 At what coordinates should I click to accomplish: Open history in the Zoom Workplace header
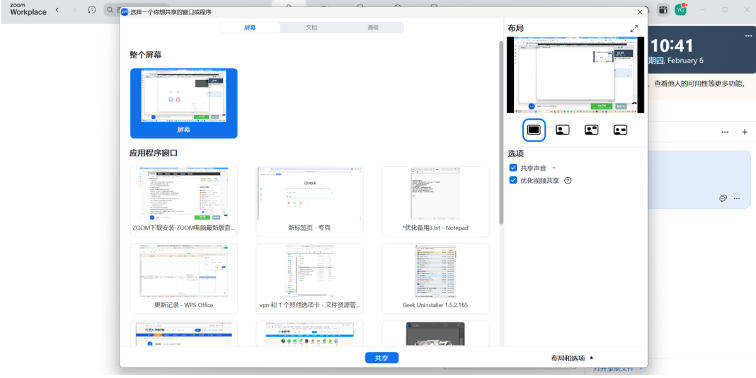(x=92, y=10)
